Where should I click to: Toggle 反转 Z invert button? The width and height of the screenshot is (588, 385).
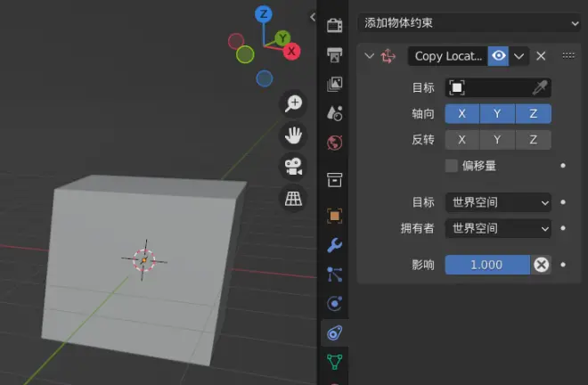(534, 140)
